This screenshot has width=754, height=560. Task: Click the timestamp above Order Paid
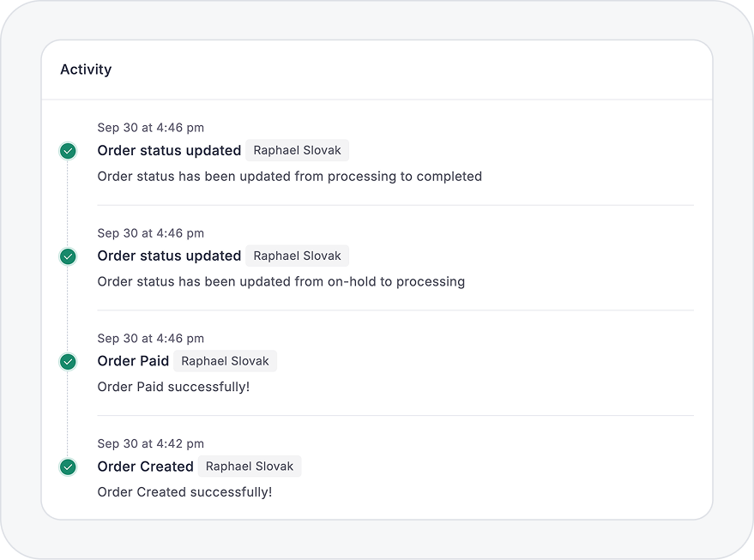coord(150,339)
